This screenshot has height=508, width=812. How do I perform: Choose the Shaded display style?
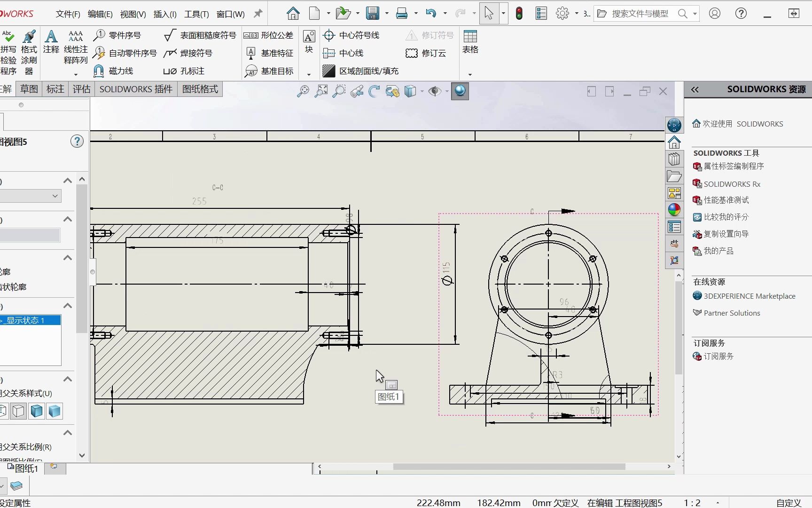[x=55, y=411]
